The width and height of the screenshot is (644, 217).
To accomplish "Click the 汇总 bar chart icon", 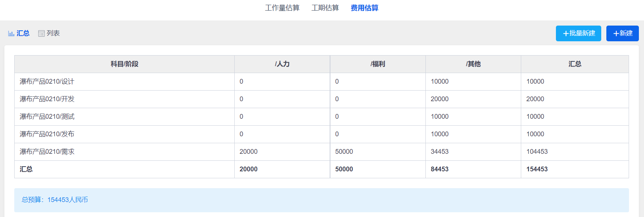I will 11,34.
